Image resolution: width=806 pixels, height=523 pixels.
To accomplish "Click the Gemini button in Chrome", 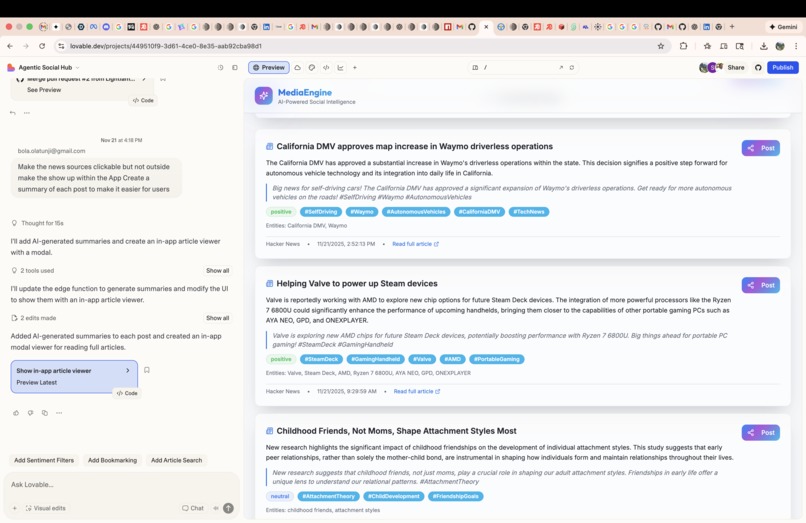I will click(783, 27).
